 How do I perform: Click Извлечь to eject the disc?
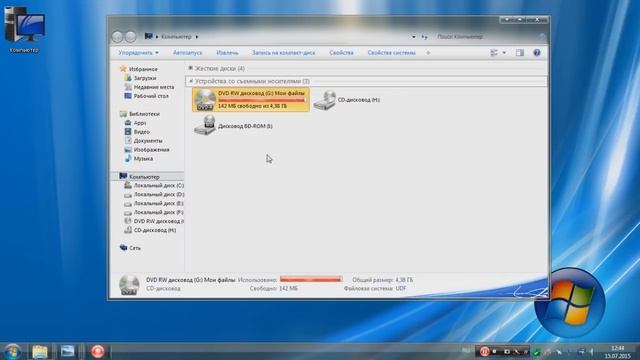pyautogui.click(x=227, y=53)
